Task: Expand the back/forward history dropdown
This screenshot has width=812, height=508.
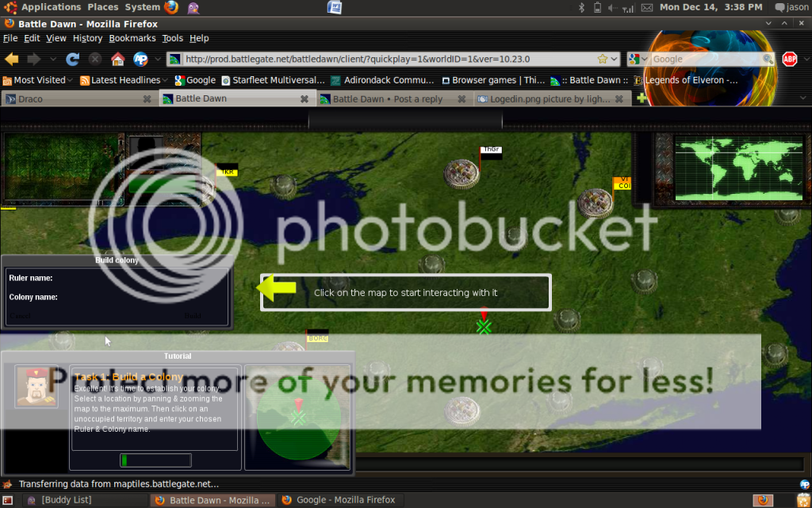Action: [52, 59]
